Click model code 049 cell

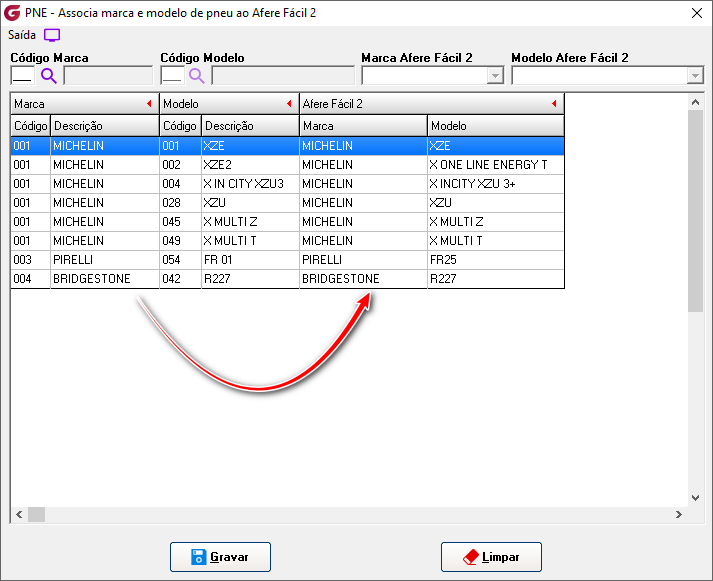coord(180,241)
